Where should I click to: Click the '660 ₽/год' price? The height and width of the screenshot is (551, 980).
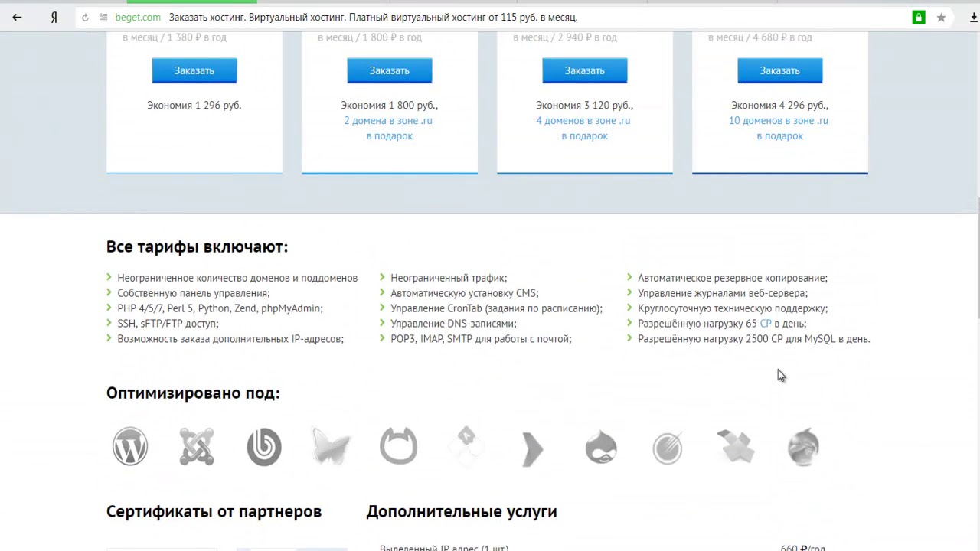tap(802, 547)
